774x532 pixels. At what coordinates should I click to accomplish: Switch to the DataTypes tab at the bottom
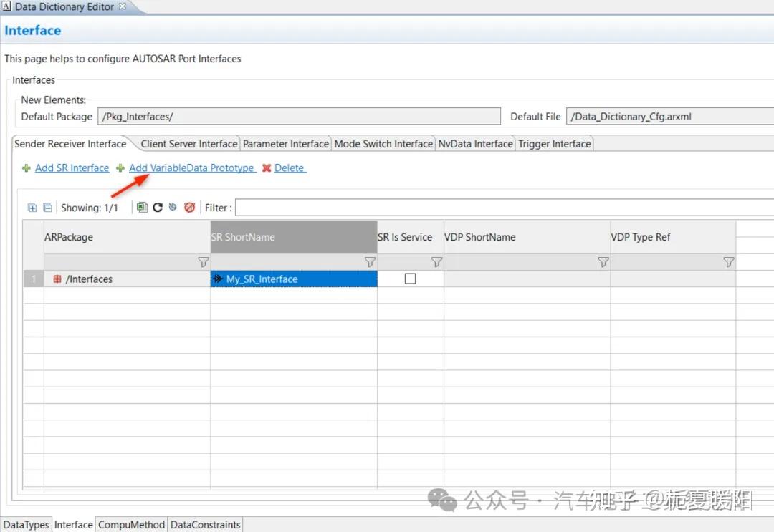point(26,524)
